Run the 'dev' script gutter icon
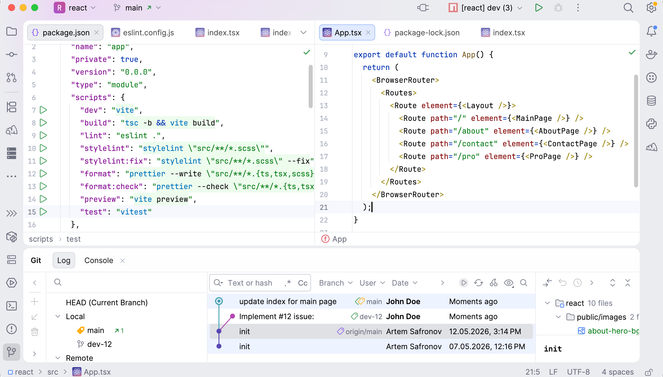This screenshot has width=663, height=377. [x=43, y=110]
